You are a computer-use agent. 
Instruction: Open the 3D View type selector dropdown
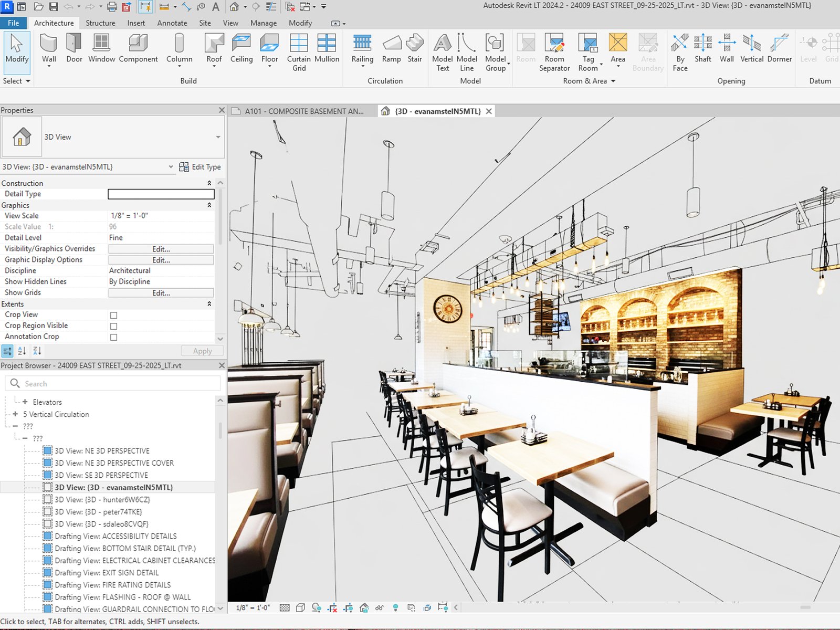click(217, 137)
